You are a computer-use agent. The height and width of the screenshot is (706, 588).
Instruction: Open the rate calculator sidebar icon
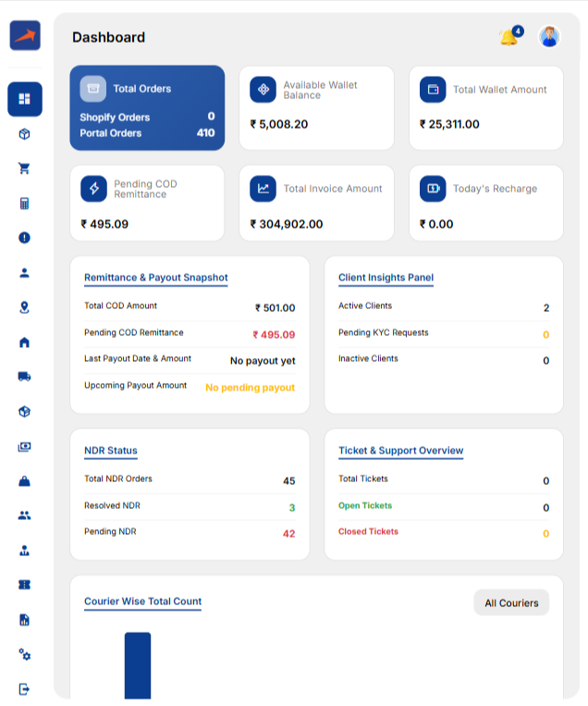click(x=24, y=204)
